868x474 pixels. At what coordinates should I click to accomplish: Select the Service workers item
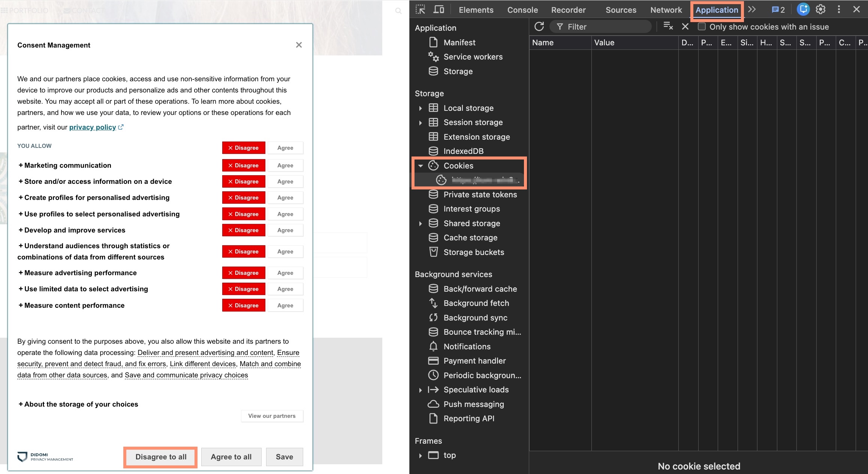[x=473, y=57]
